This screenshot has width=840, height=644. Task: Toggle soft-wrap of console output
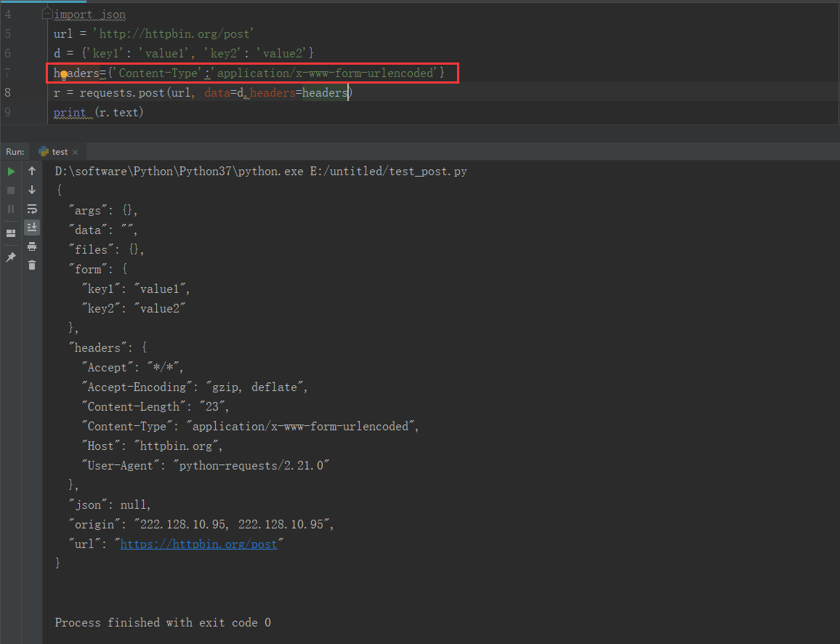coord(32,209)
